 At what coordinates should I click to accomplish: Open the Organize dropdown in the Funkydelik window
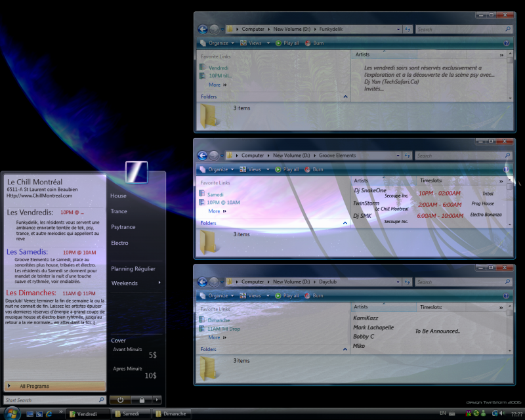217,43
